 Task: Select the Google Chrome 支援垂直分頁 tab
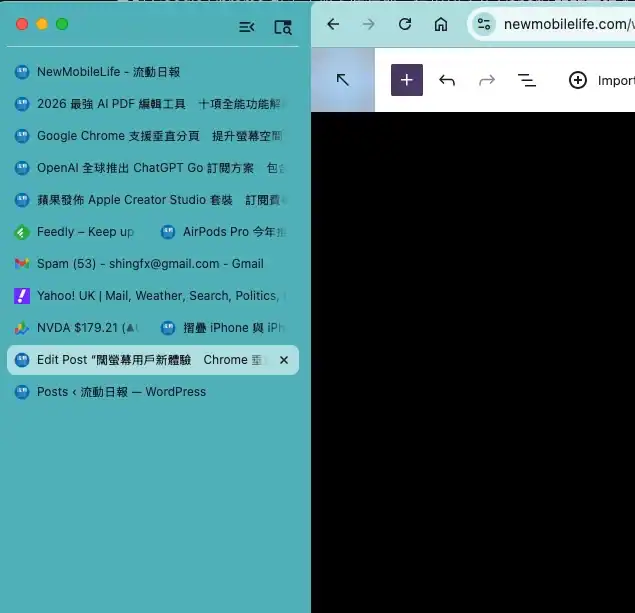[153, 136]
